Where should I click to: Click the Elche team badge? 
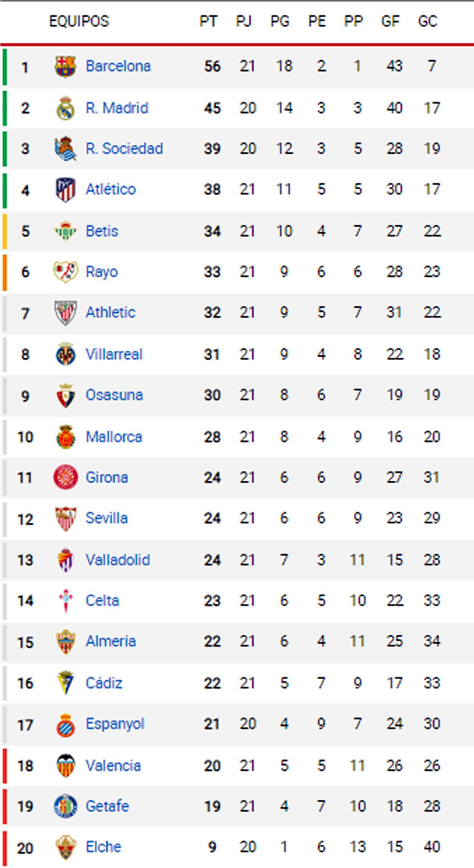[66, 847]
